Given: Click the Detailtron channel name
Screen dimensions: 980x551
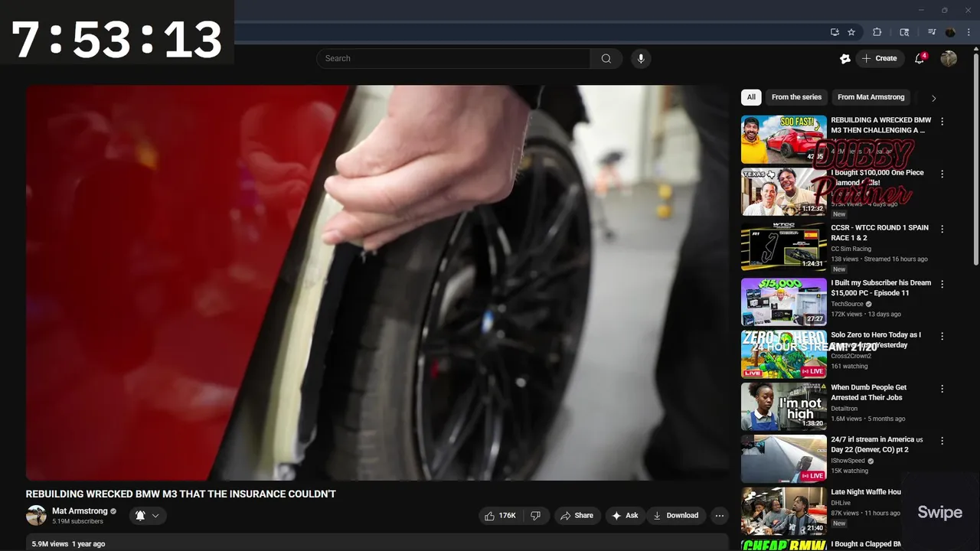Looking at the screenshot, I should point(845,409).
